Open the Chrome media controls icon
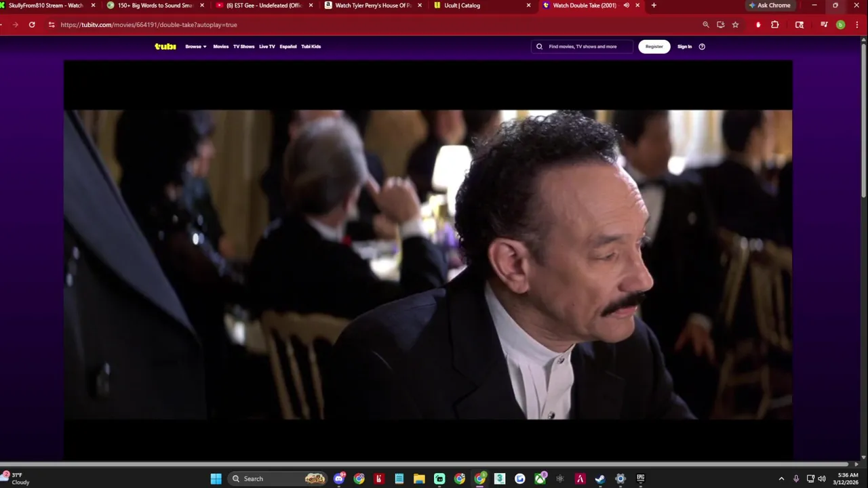 824,24
